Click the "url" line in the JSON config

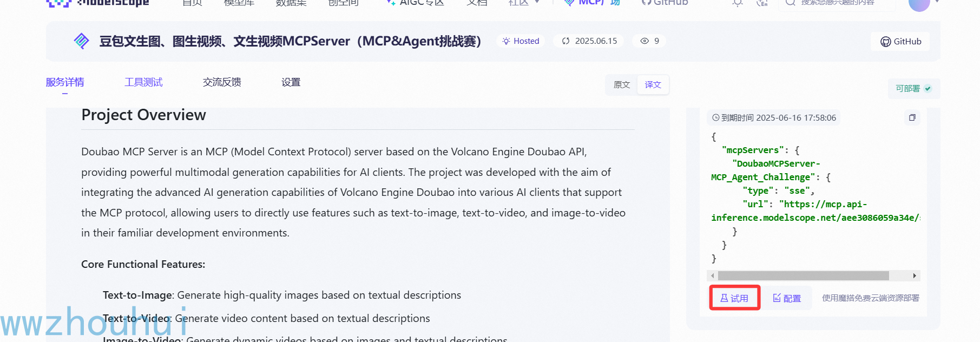click(x=805, y=204)
